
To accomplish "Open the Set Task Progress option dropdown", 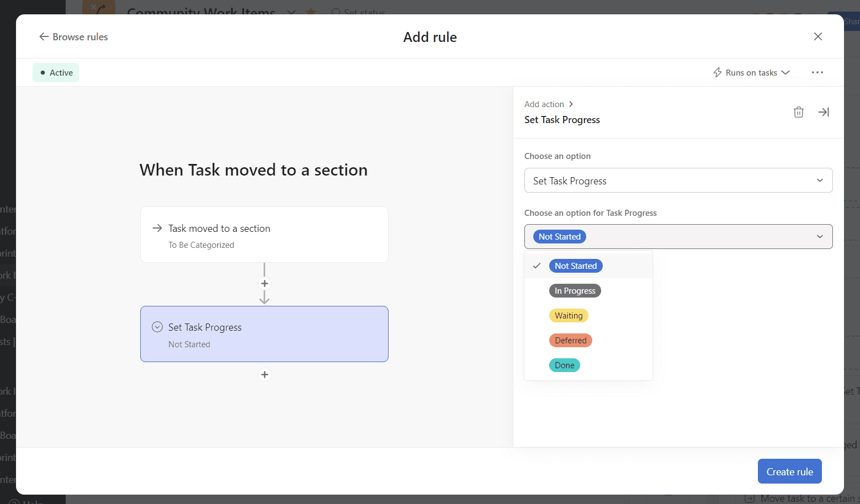I will point(678,181).
